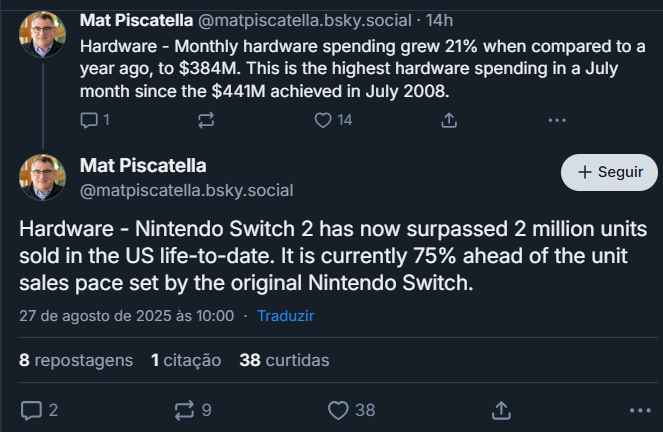
Task: Open Mat Piscatella's avatar on main post
Action: point(42,177)
